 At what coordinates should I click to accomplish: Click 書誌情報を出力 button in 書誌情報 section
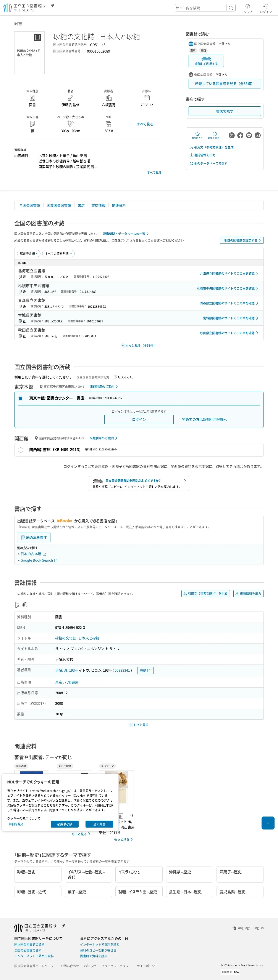pos(248,594)
